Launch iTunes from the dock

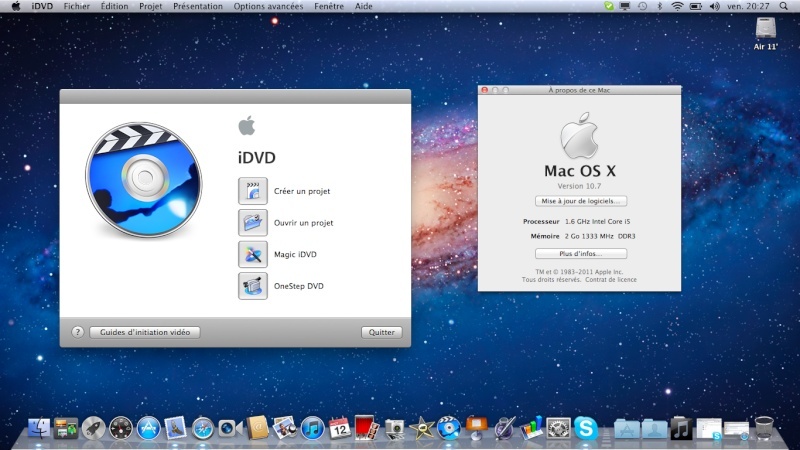tap(312, 428)
